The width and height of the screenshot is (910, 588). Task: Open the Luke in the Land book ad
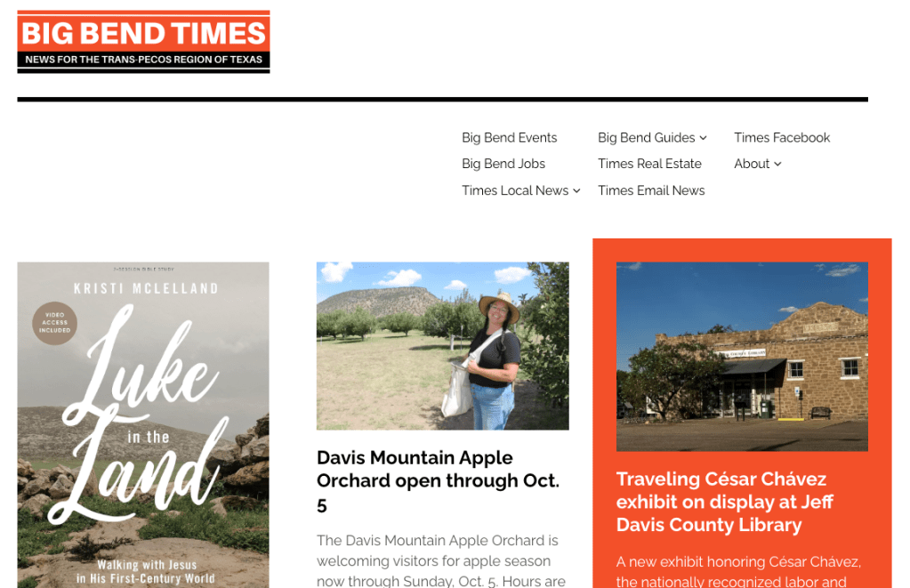pyautogui.click(x=143, y=425)
